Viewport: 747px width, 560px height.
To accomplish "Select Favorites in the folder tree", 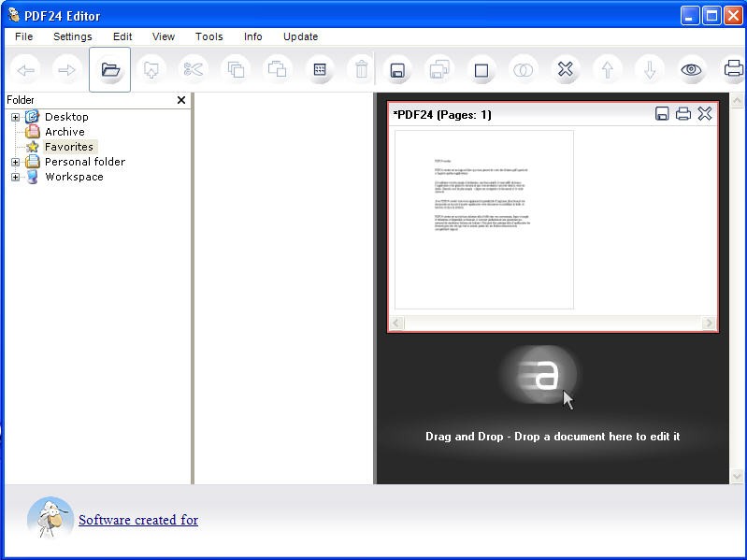I will (69, 147).
